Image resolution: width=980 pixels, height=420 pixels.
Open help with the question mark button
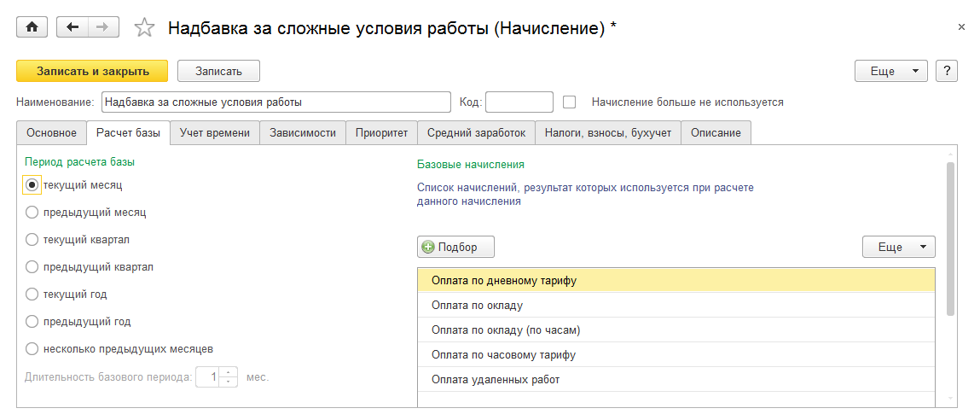946,71
